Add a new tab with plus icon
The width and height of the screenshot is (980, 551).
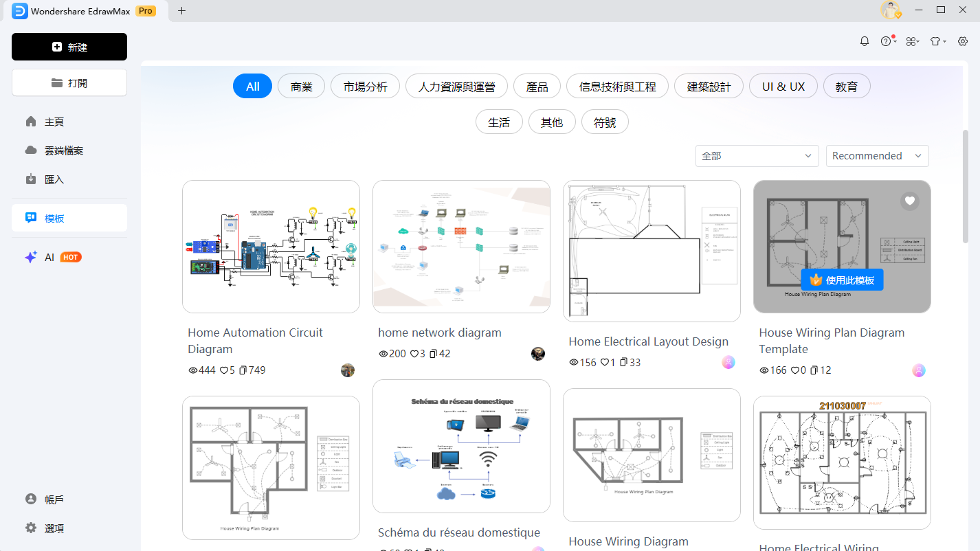click(181, 10)
